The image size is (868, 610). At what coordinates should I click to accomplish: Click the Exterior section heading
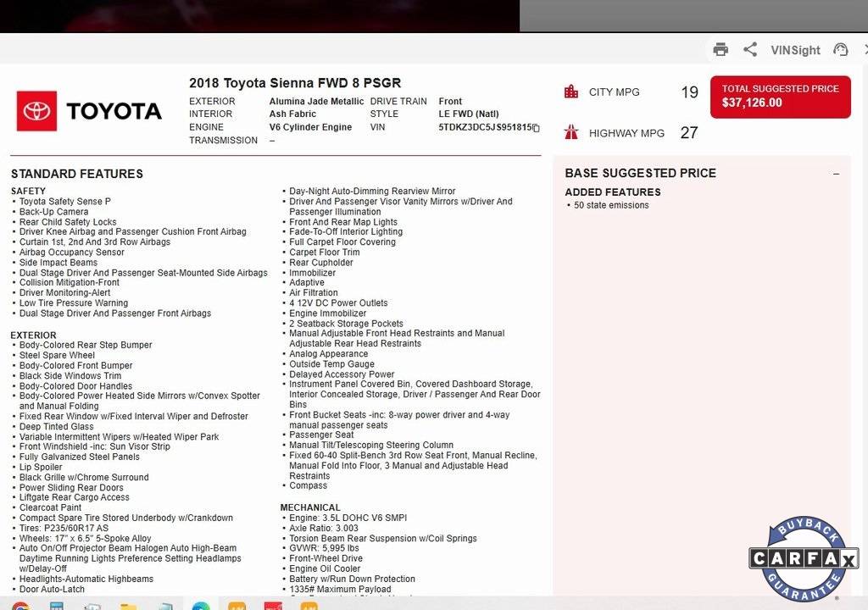tap(33, 335)
